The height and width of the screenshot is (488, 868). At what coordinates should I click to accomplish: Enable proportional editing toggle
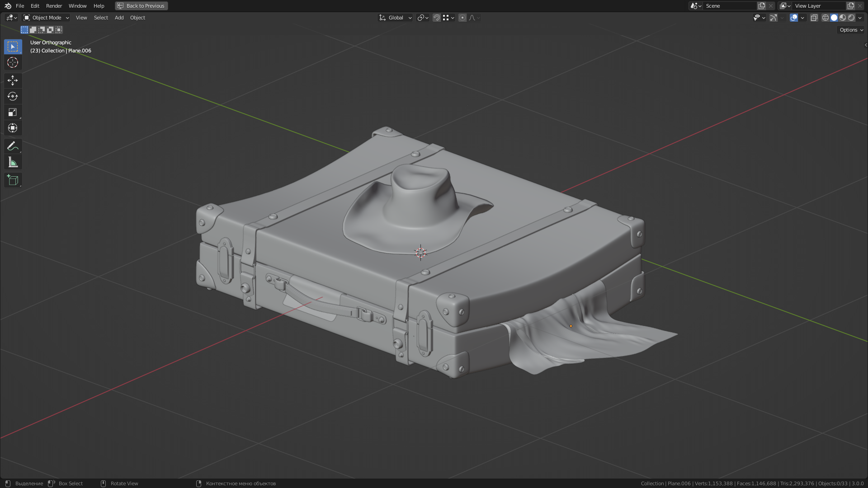pyautogui.click(x=462, y=18)
